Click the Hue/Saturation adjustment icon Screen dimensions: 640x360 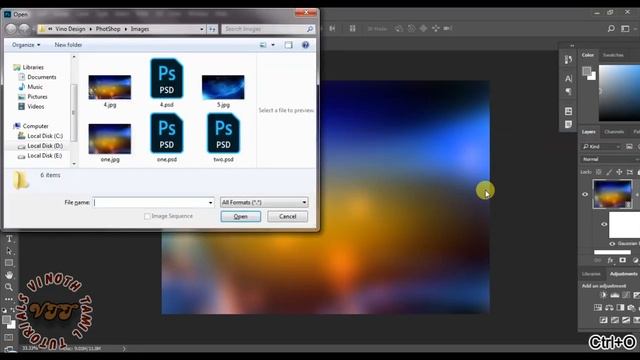598,307
